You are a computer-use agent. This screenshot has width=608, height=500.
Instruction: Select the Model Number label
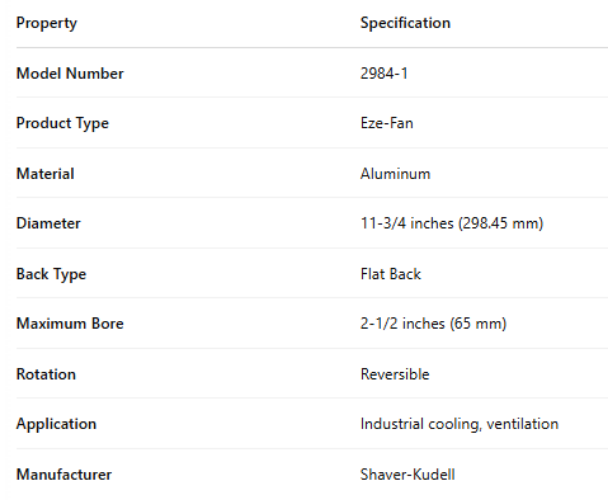(70, 74)
